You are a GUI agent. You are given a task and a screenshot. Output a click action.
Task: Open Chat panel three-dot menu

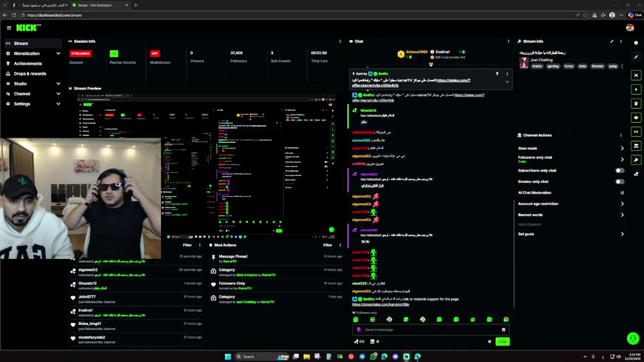508,41
